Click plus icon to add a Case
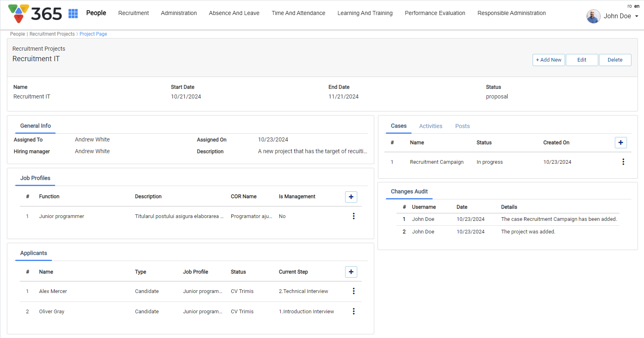Viewport: 644px width, 338px height. pos(621,143)
